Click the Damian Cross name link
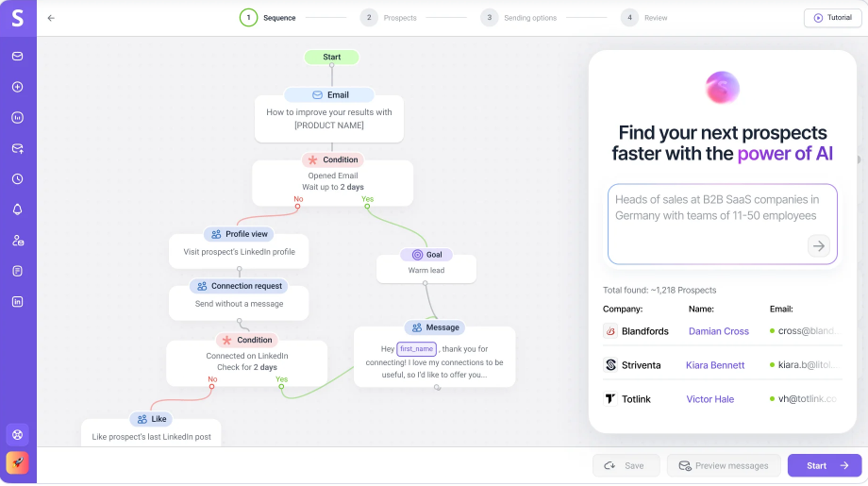 tap(719, 331)
